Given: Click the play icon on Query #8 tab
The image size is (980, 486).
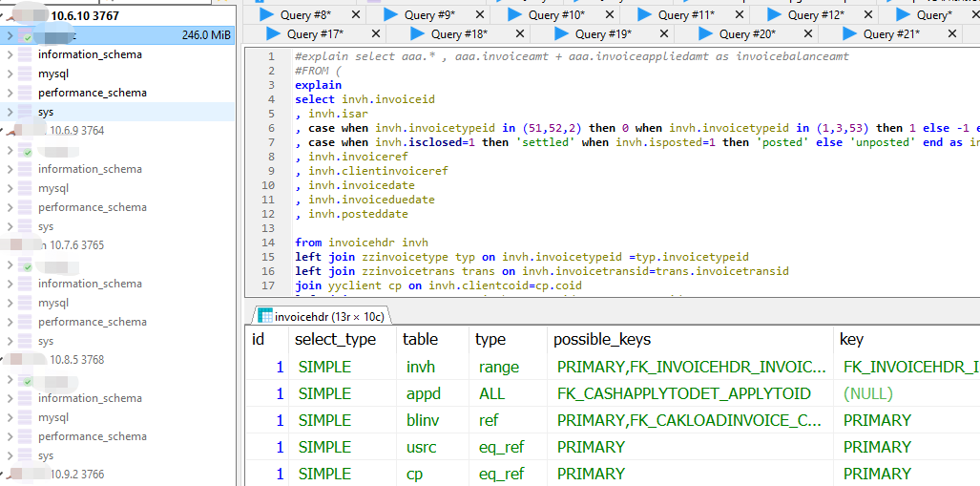Looking at the screenshot, I should click(265, 14).
